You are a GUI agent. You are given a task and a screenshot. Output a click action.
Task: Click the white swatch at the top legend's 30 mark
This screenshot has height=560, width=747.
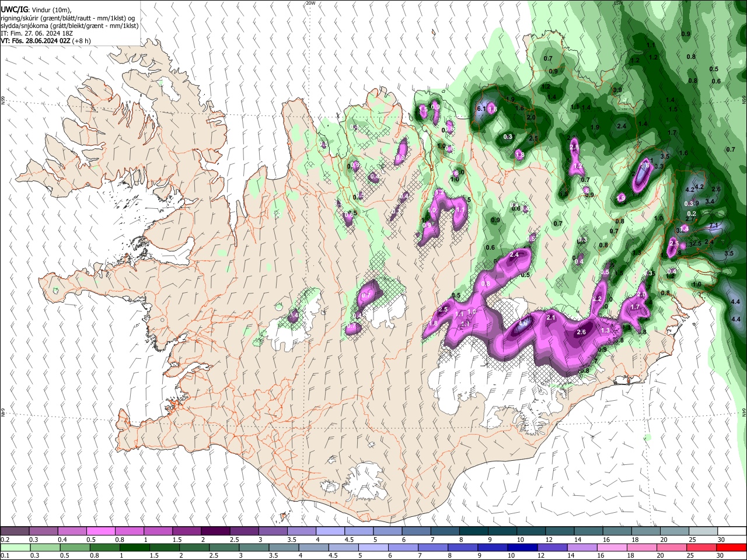(x=732, y=531)
